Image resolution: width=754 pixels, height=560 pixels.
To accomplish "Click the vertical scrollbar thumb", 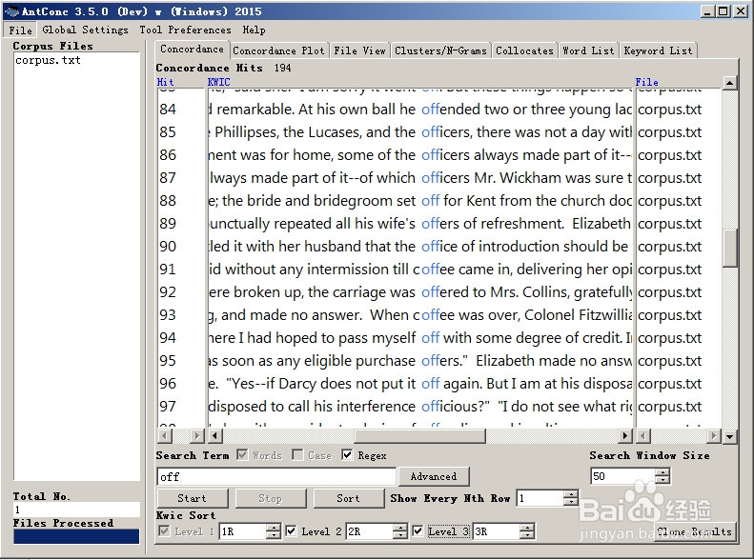I will (729, 248).
